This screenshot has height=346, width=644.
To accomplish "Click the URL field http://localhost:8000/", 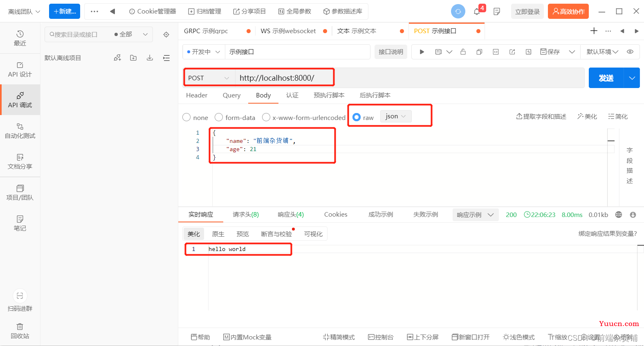I will pyautogui.click(x=409, y=78).
